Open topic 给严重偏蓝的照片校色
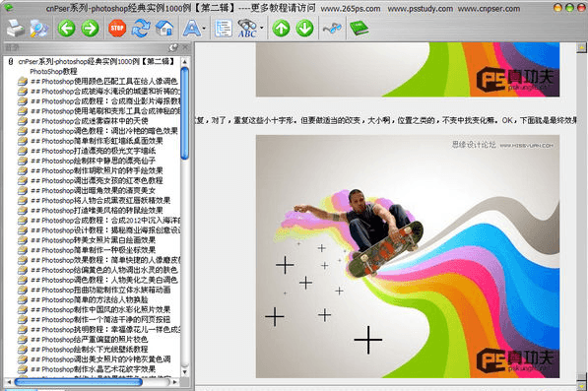Screen dimensions: 588x391 90,340
